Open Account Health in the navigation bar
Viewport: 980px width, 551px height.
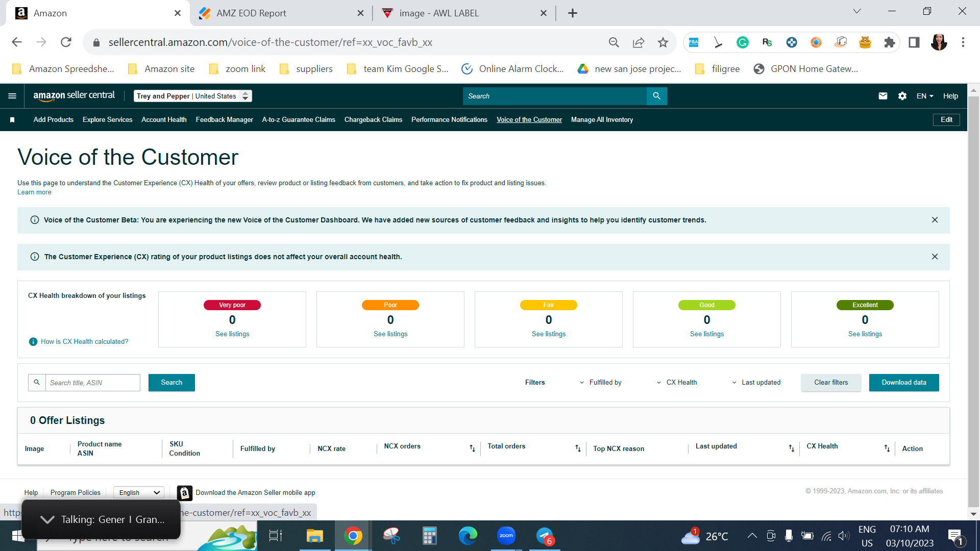pos(164,120)
